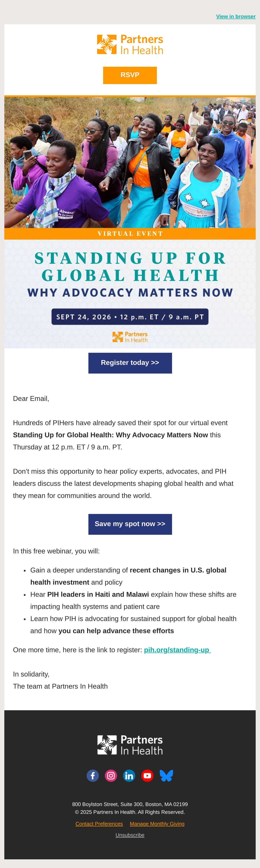
Task: Click the small Partners In Health logo on banner
Action: [130, 337]
